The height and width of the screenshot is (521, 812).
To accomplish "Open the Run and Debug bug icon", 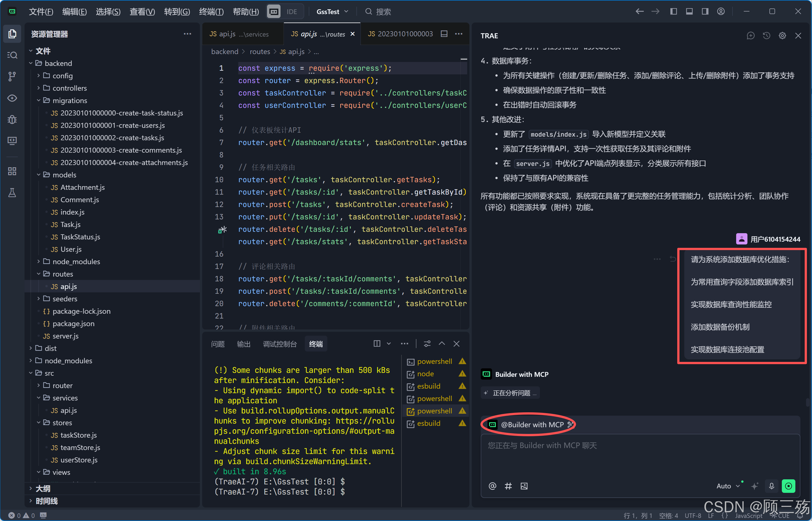I will 12,119.
